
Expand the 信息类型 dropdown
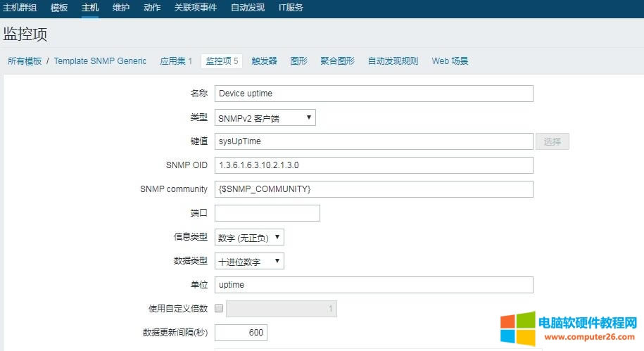click(x=249, y=237)
